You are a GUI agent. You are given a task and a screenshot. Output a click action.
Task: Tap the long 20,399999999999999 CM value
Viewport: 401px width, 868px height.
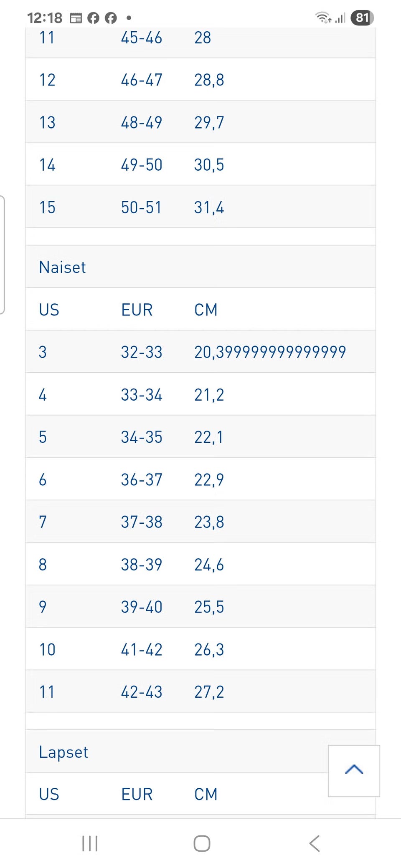tap(270, 352)
